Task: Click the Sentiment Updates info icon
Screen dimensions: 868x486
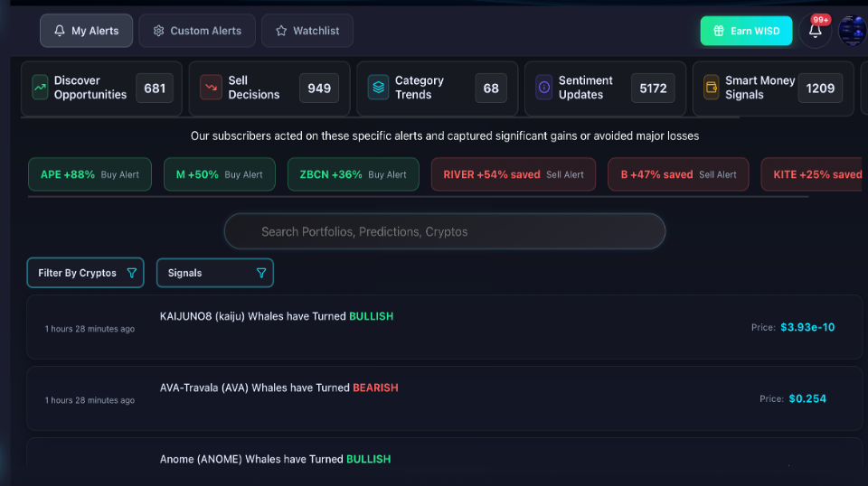Action: click(544, 88)
